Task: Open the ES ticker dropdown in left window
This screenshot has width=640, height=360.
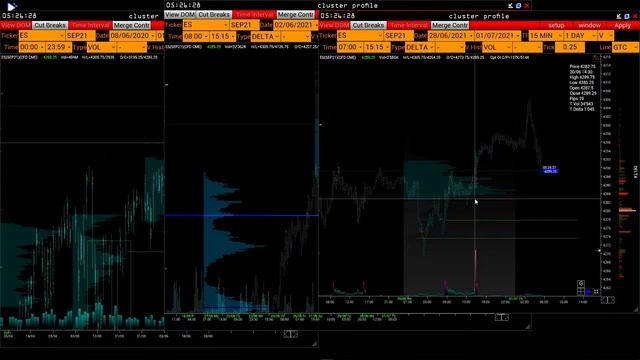Action: (x=42, y=36)
